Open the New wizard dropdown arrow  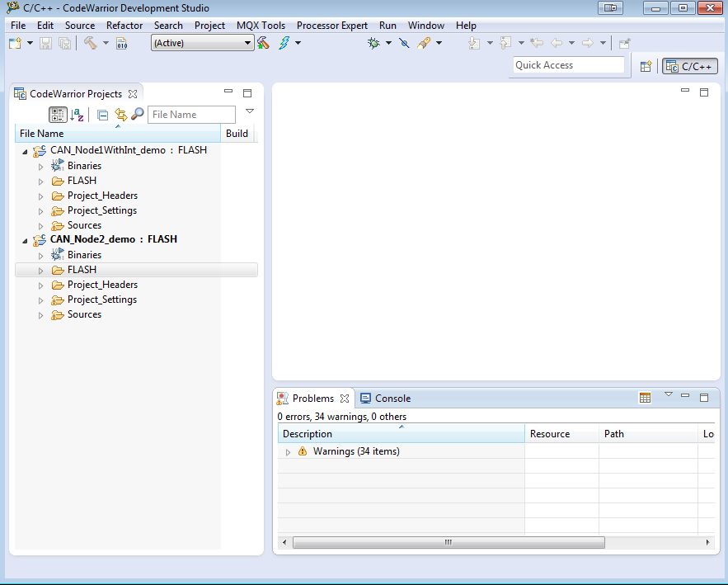tap(31, 43)
